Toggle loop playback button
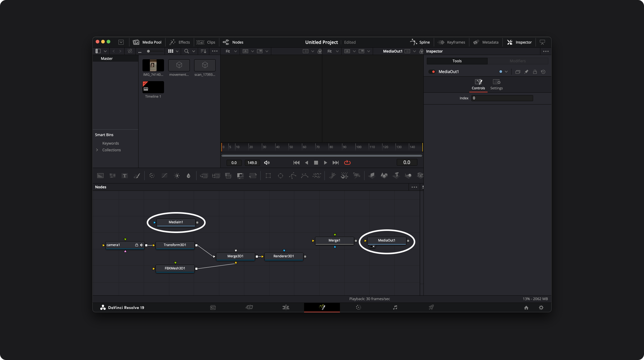This screenshot has width=644, height=360. click(x=347, y=163)
